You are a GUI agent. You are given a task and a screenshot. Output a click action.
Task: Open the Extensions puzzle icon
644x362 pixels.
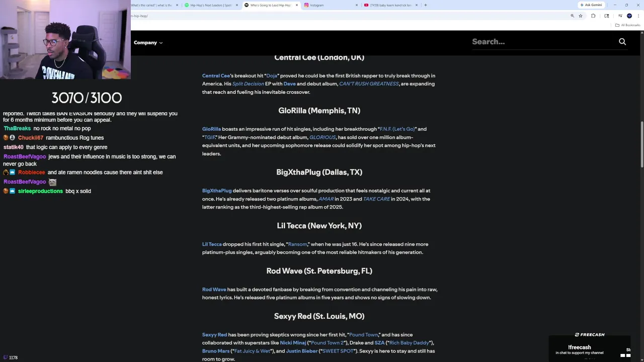point(593,16)
